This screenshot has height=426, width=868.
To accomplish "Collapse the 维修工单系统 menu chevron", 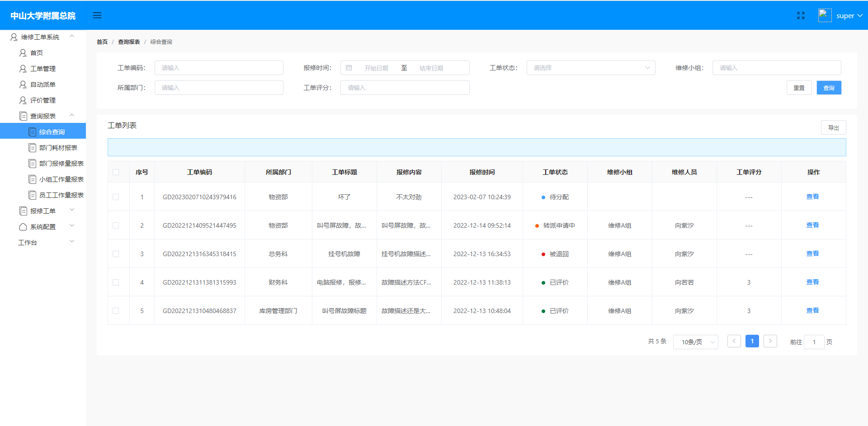I will click(x=72, y=37).
